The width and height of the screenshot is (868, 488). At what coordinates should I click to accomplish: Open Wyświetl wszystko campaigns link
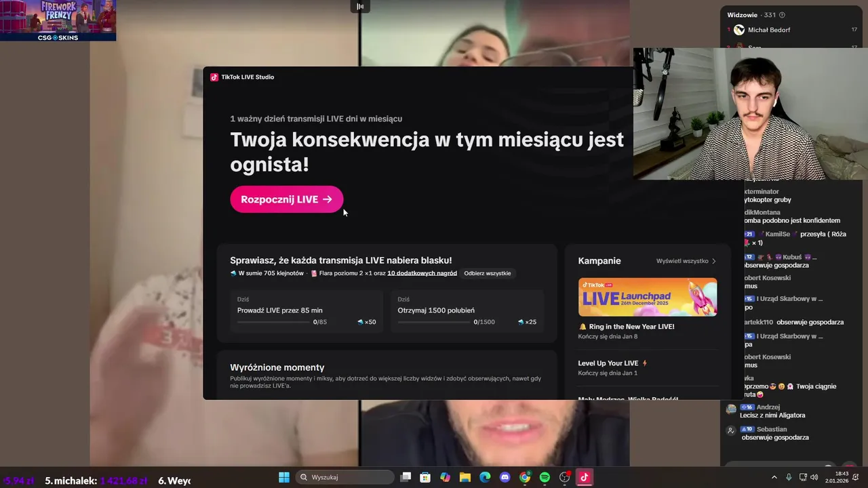coord(686,261)
